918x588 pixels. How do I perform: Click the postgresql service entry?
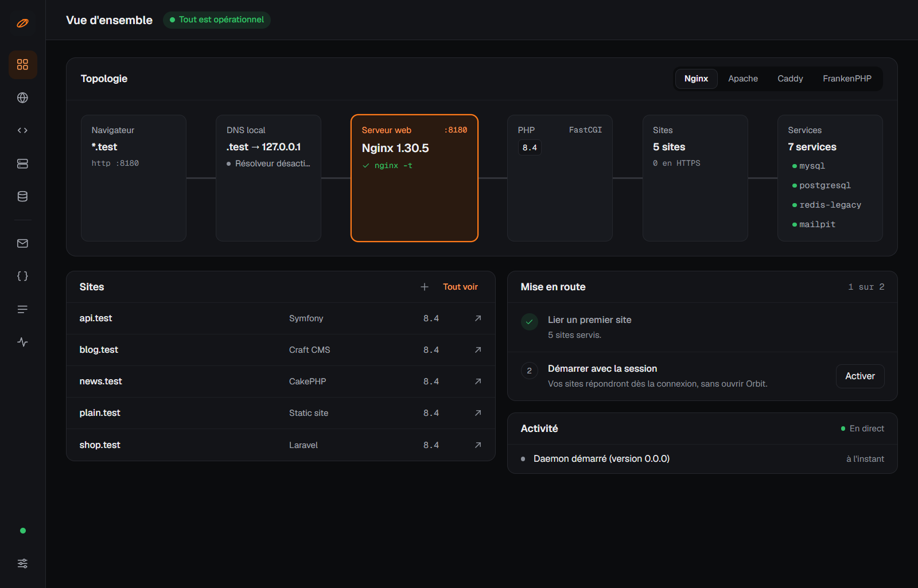point(822,185)
